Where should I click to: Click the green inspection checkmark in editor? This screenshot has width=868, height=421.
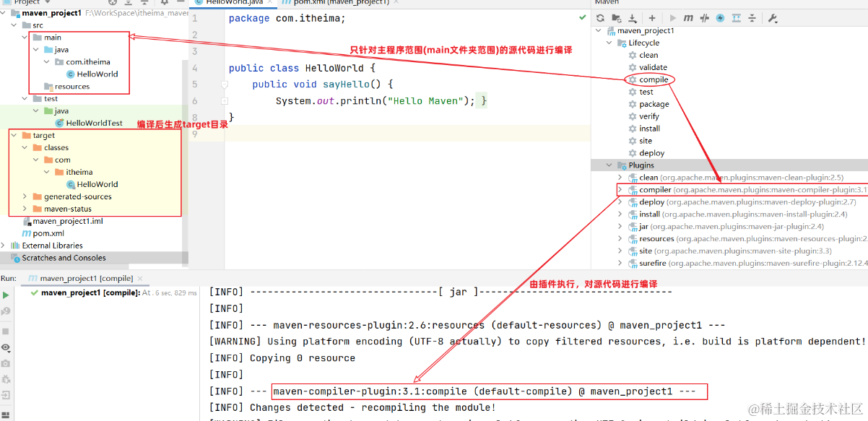coord(583,17)
